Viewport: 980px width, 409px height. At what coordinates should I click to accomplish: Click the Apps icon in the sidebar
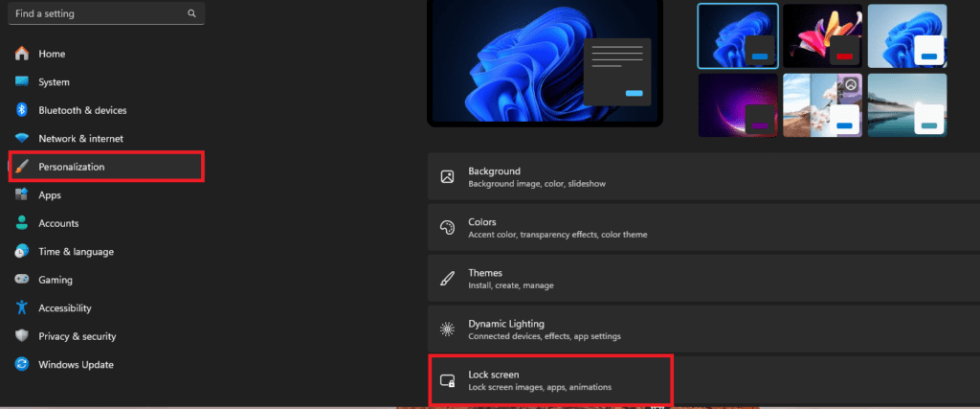click(x=22, y=195)
